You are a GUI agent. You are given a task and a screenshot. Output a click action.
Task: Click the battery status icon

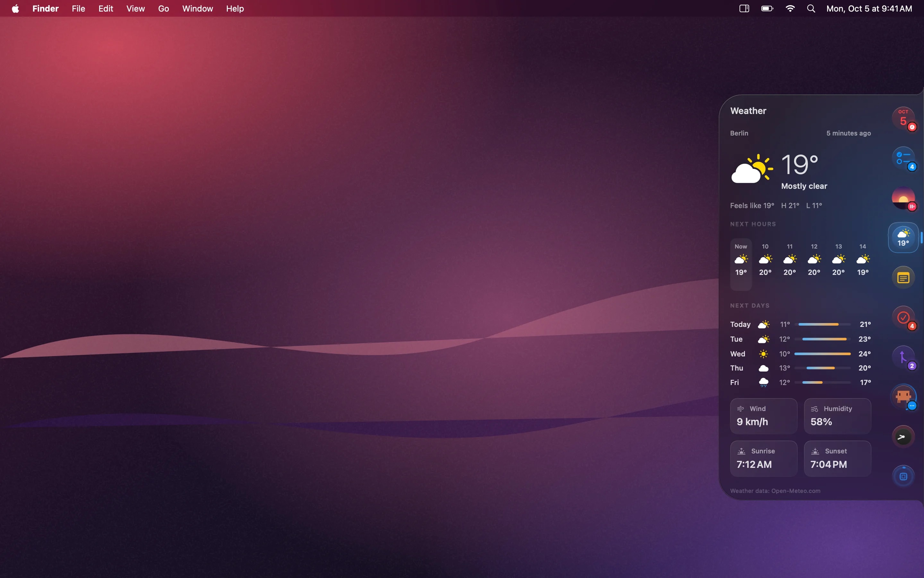click(x=767, y=8)
